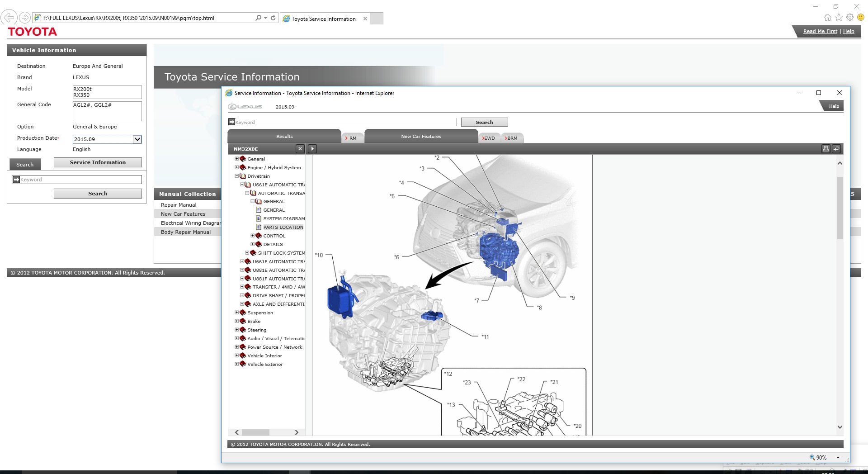Image resolution: width=868 pixels, height=474 pixels.
Task: Open Body Repair Manual in Manual Collection
Action: (186, 232)
